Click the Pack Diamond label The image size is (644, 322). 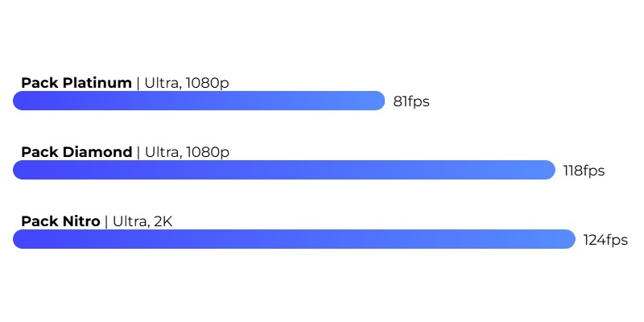76,152
